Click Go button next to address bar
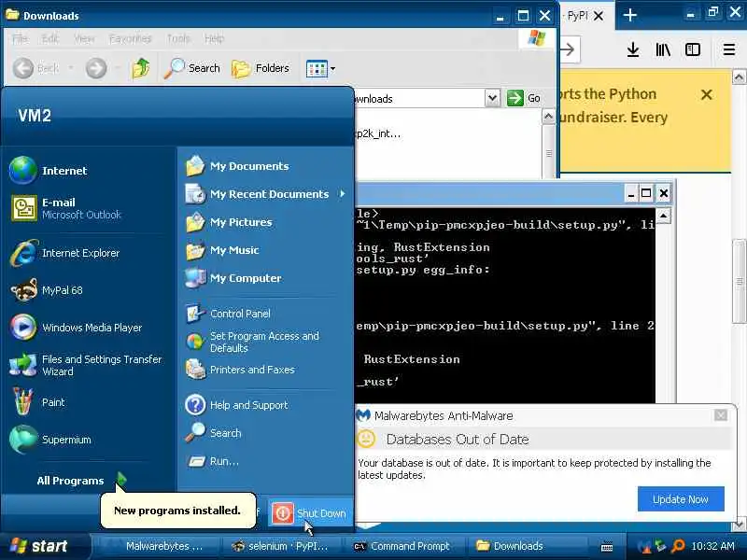The width and height of the screenshot is (747, 560). click(x=523, y=99)
